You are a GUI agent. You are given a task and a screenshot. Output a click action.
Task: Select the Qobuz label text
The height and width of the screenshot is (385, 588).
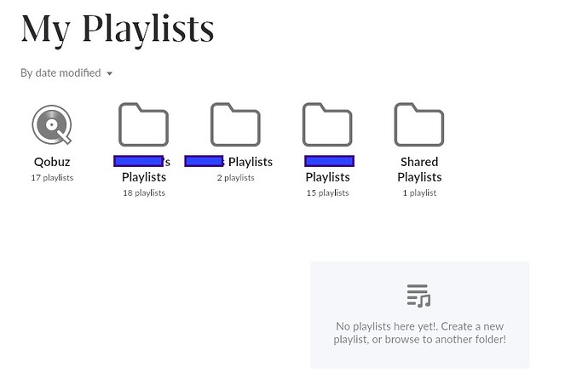52,162
